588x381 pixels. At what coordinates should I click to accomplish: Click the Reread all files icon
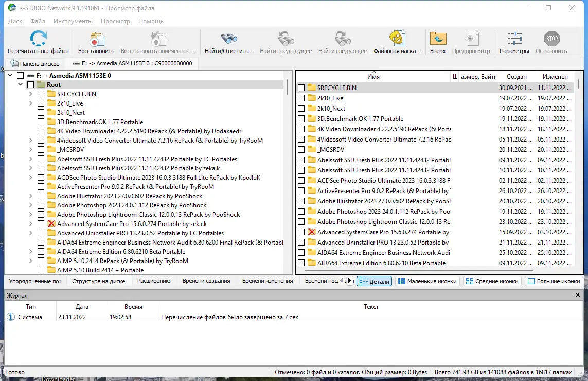tap(38, 39)
